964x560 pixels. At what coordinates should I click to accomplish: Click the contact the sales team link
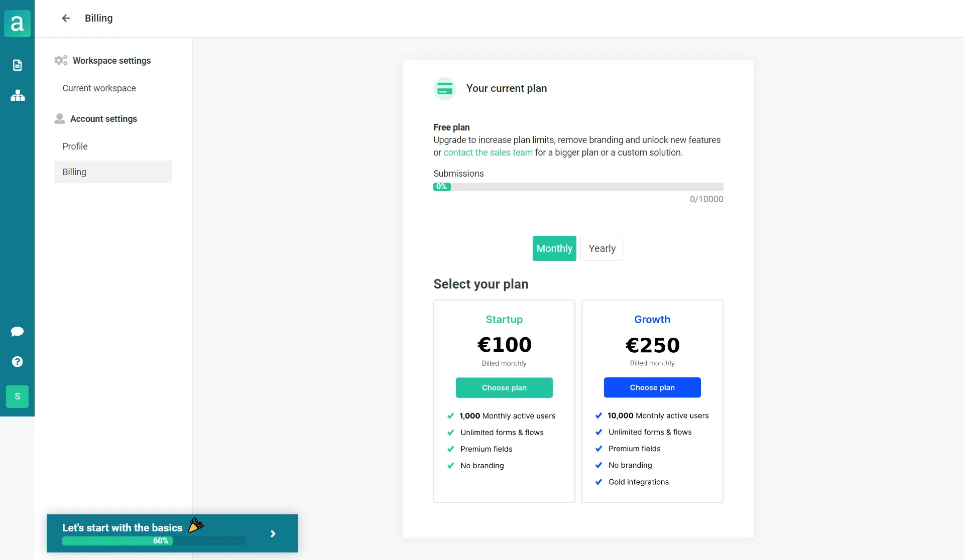pyautogui.click(x=488, y=153)
